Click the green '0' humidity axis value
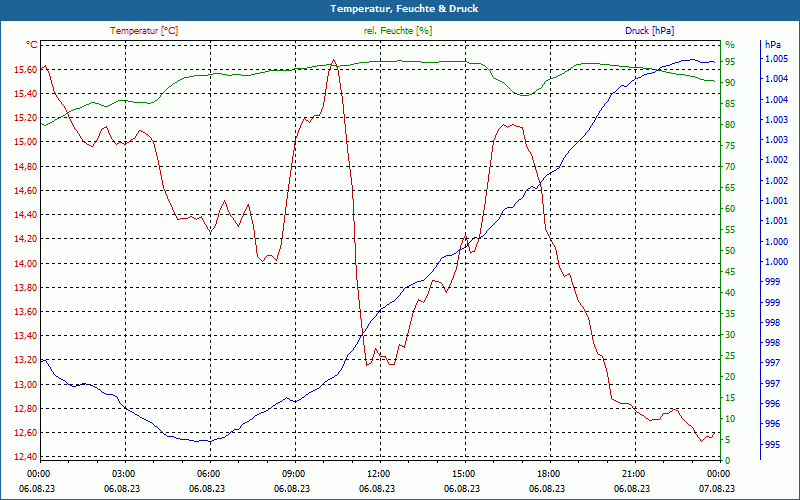800x500 pixels. pos(728,460)
